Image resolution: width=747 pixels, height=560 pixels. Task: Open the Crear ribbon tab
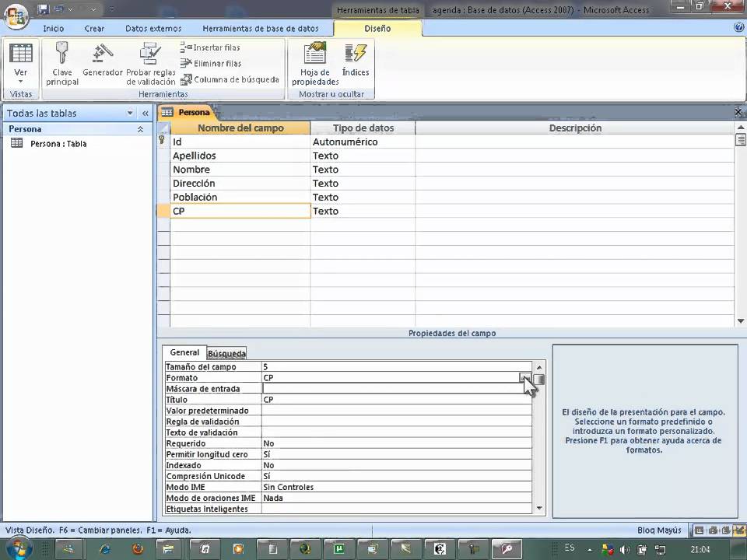94,29
